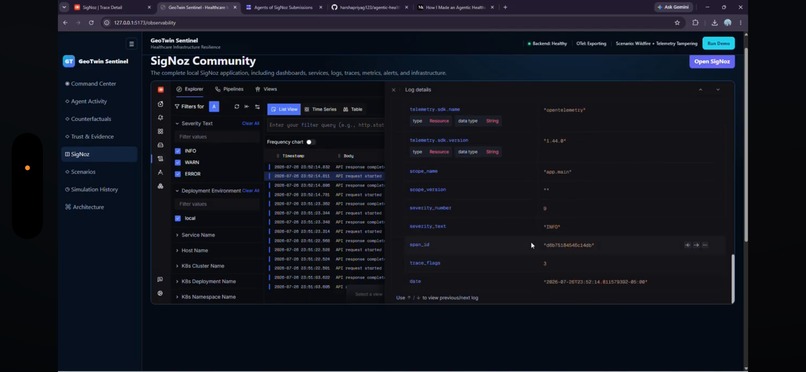
Task: Click the SigNoz logo icon in embedded sidebar
Action: pyautogui.click(x=160, y=89)
